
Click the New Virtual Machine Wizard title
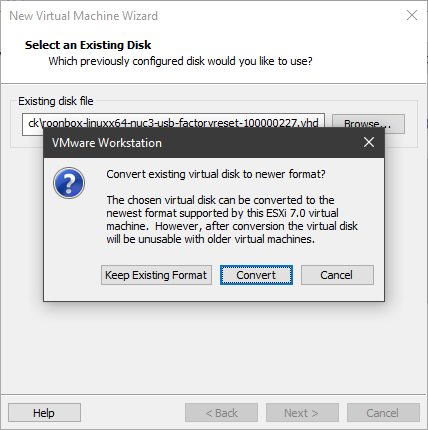tap(83, 16)
